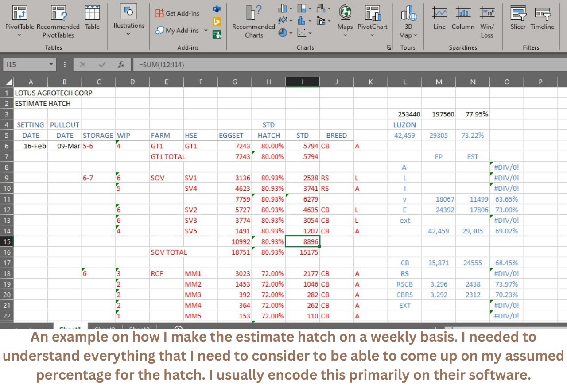This screenshot has width=567, height=392.
Task: Insert a combo chart
Action: [x=322, y=20]
